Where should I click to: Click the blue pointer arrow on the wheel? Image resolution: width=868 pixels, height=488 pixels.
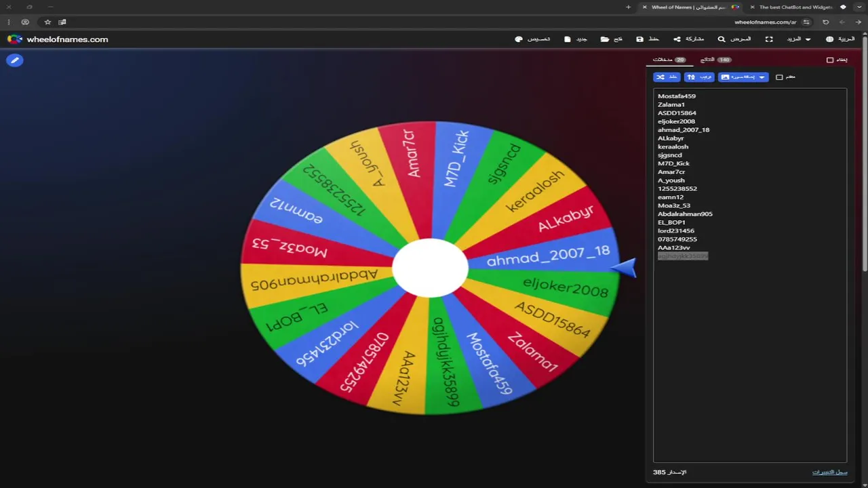[x=624, y=267]
